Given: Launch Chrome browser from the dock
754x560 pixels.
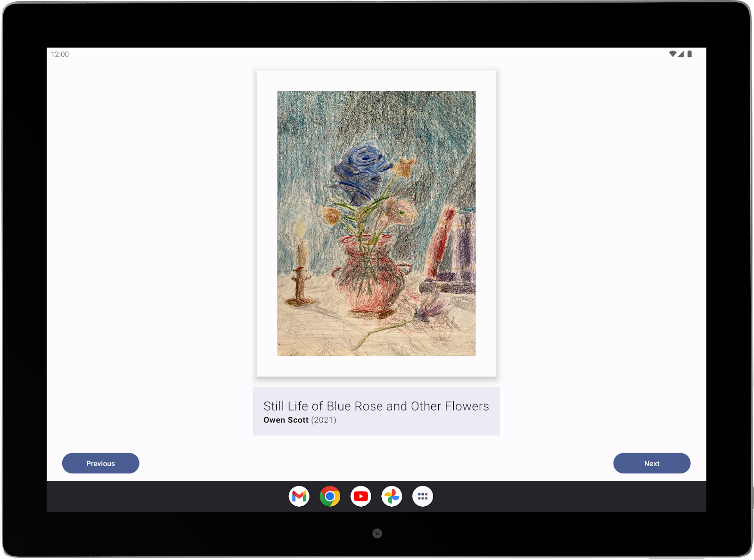Looking at the screenshot, I should coord(330,496).
